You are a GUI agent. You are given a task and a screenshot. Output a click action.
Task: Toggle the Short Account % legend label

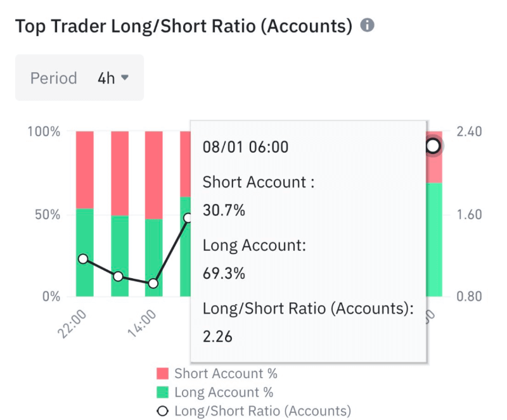(226, 374)
